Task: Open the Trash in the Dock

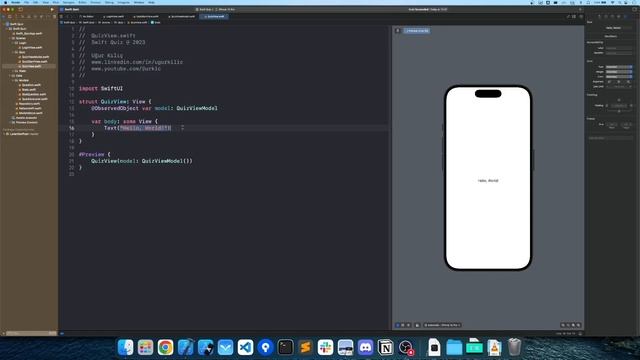Action: (515, 347)
